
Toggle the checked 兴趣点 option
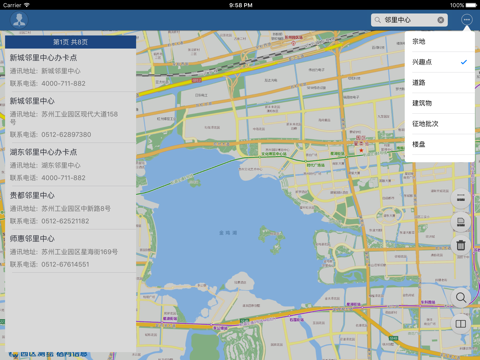click(440, 62)
